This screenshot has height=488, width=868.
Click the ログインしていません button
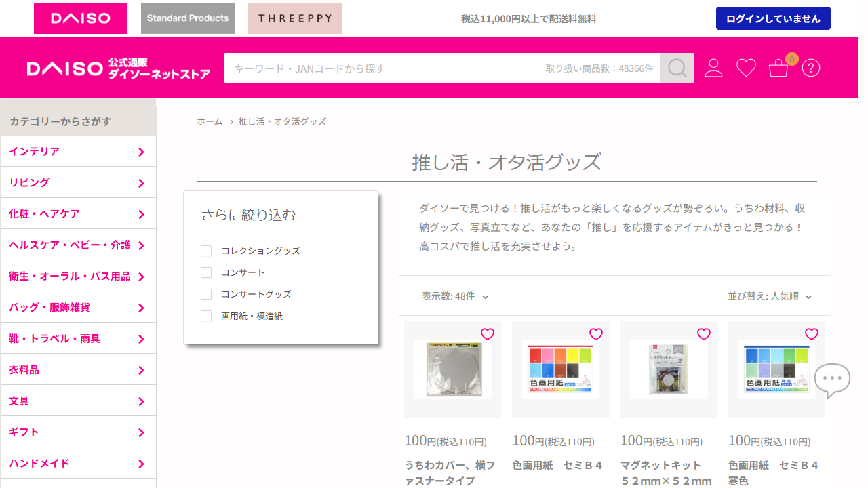coord(773,19)
